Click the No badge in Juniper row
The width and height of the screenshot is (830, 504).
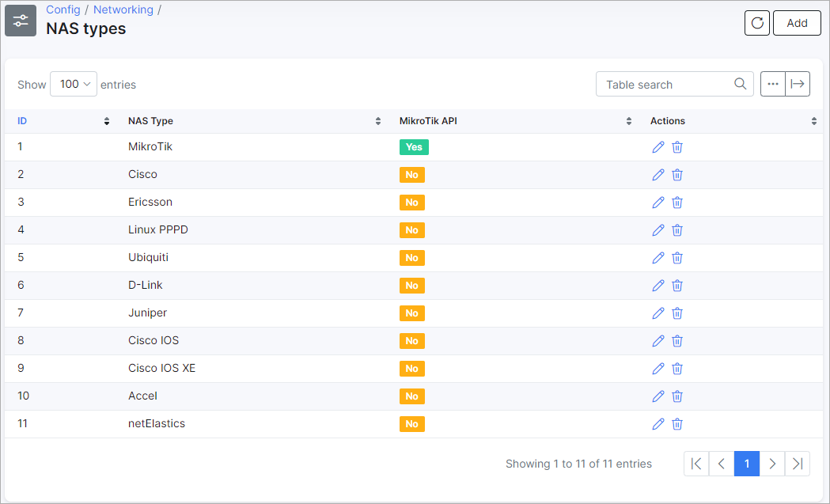coord(411,313)
